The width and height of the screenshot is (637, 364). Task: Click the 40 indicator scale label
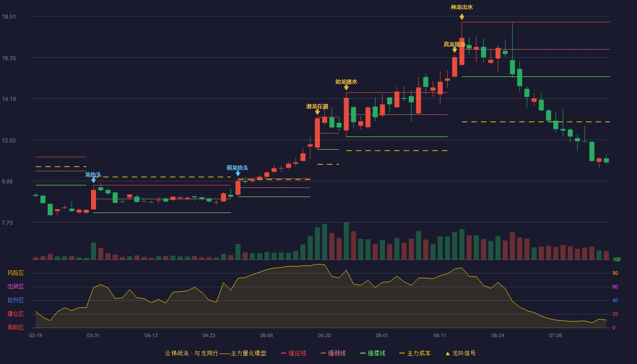[615, 300]
